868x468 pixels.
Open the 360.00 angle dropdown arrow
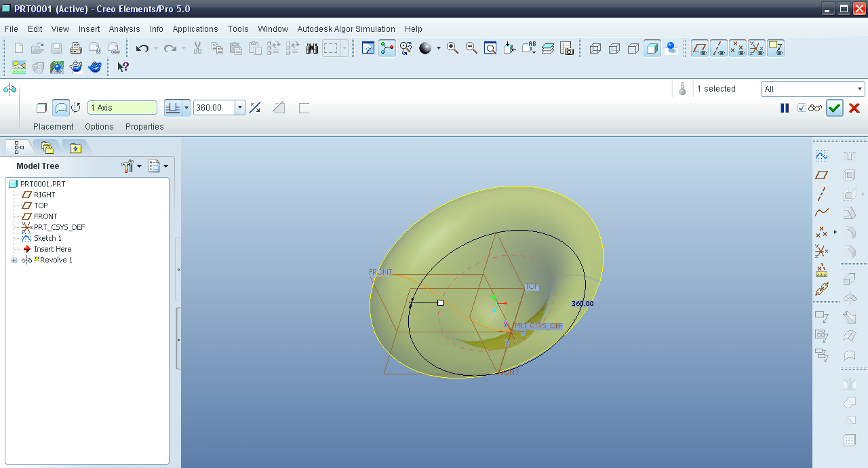240,108
